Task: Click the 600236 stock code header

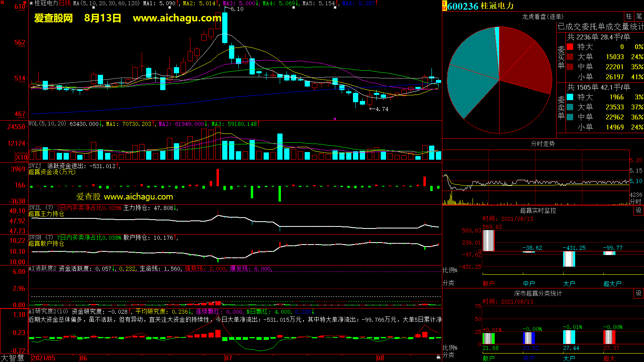Action: (463, 6)
